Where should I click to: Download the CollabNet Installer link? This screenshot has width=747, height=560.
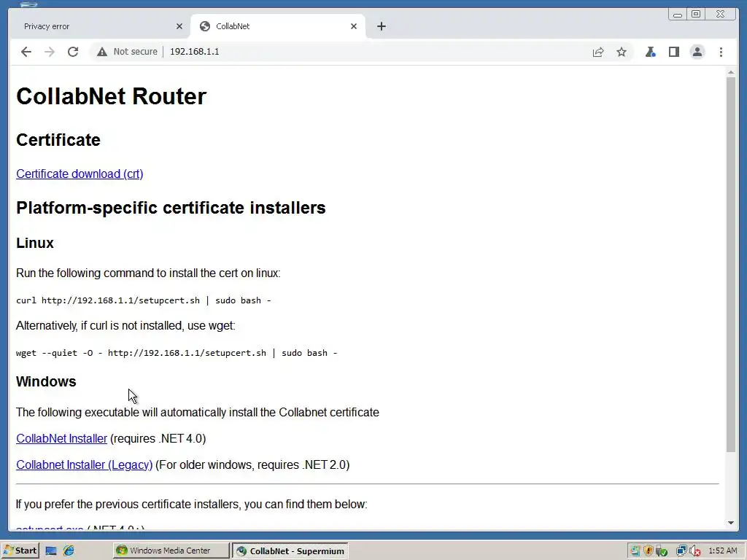[x=61, y=438]
